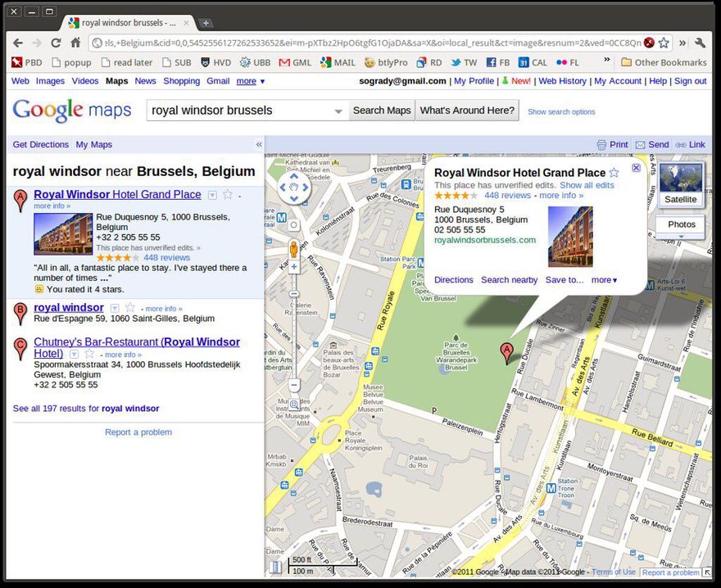This screenshot has height=588, width=721.
Task: Open My Maps link
Action: (x=93, y=144)
